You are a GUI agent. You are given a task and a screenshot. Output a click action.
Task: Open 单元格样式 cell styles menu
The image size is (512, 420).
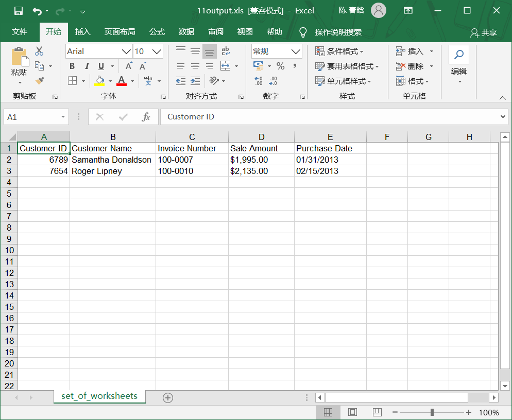pos(343,81)
